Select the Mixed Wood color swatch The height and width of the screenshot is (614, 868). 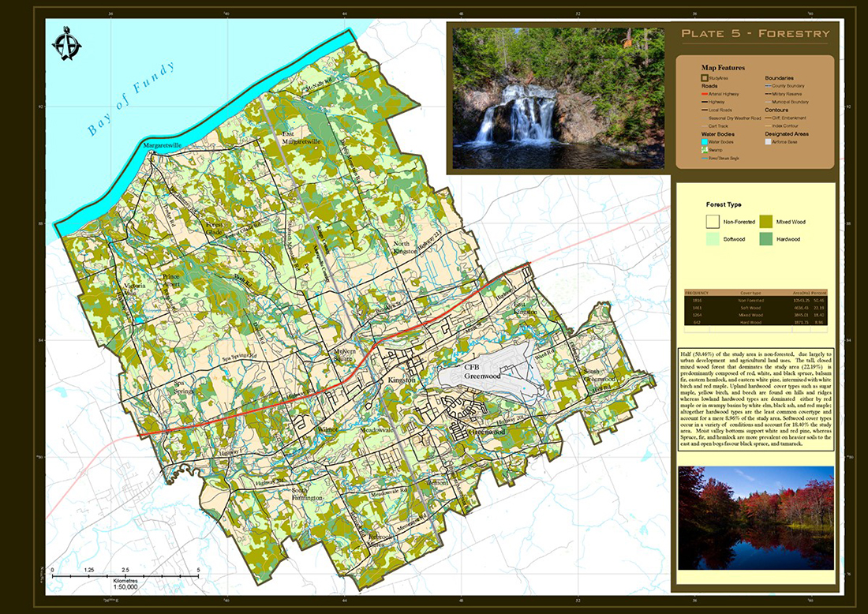pos(765,222)
